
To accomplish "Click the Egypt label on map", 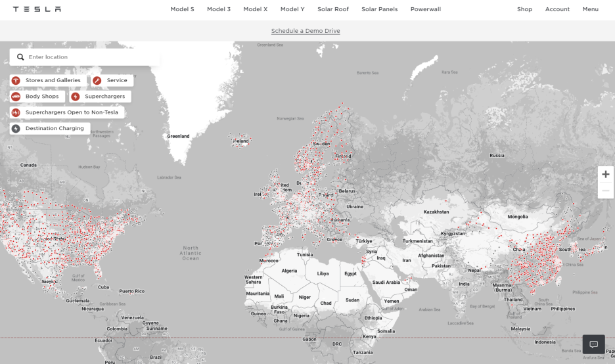I will (350, 273).
